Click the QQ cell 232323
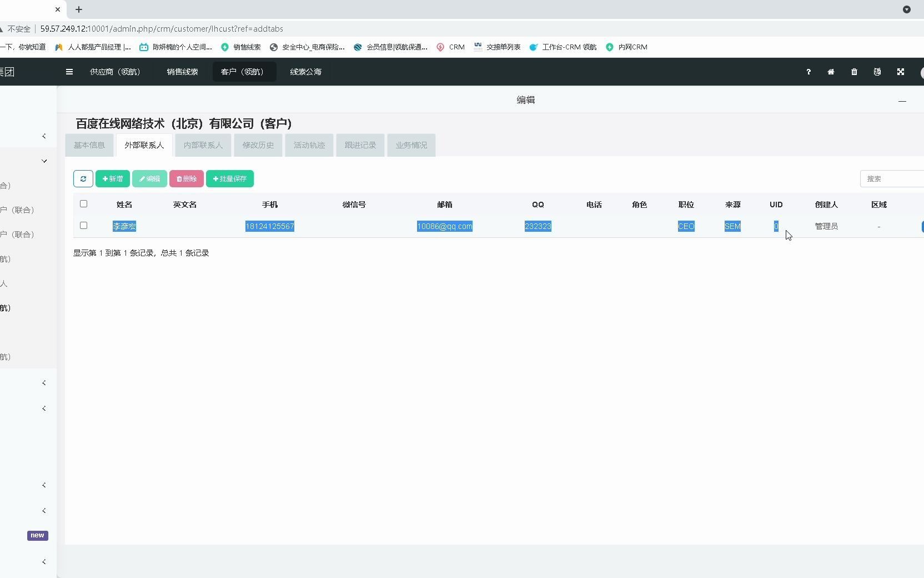This screenshot has width=924, height=578. [x=538, y=226]
